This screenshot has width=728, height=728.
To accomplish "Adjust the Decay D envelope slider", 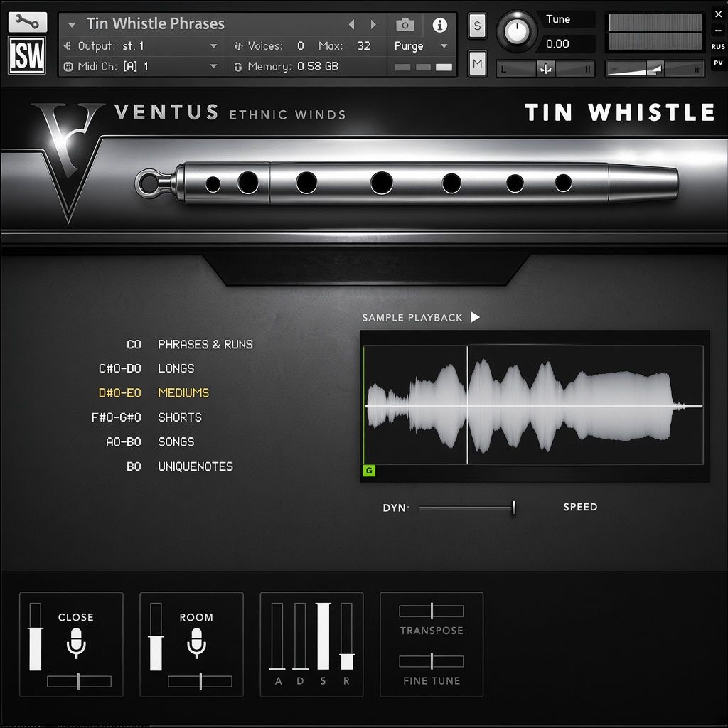I will pos(300,636).
